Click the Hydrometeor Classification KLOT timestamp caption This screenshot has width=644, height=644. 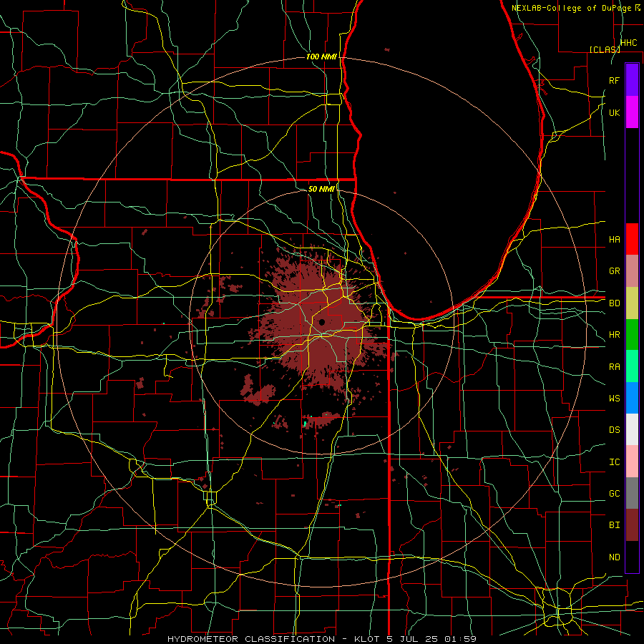[322, 639]
